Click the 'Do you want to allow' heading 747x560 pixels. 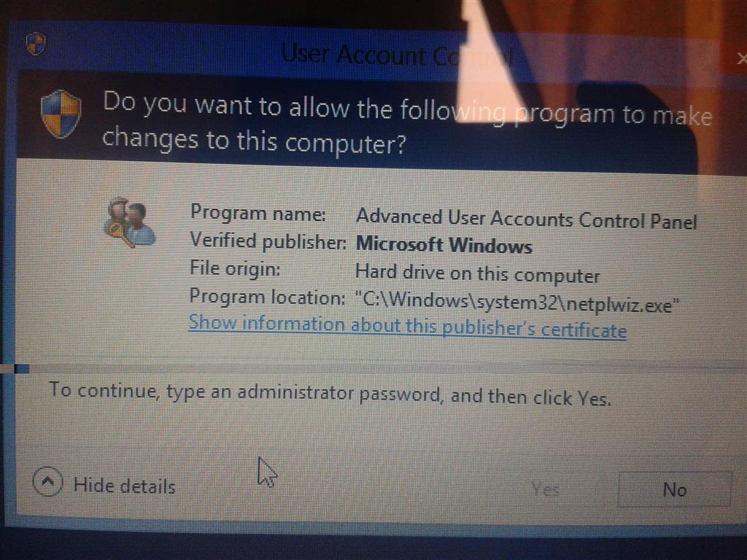(x=407, y=124)
